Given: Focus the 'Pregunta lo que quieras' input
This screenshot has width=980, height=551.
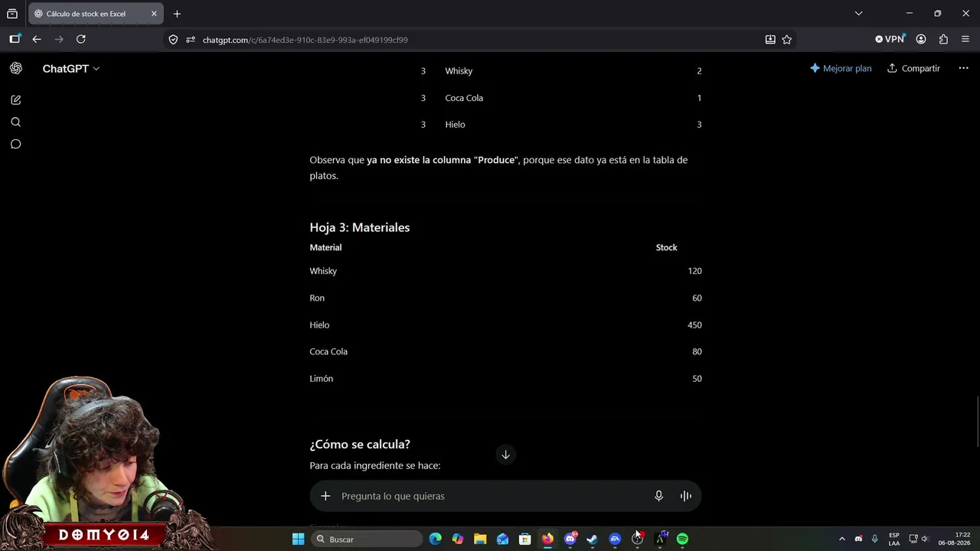Looking at the screenshot, I should click(490, 496).
